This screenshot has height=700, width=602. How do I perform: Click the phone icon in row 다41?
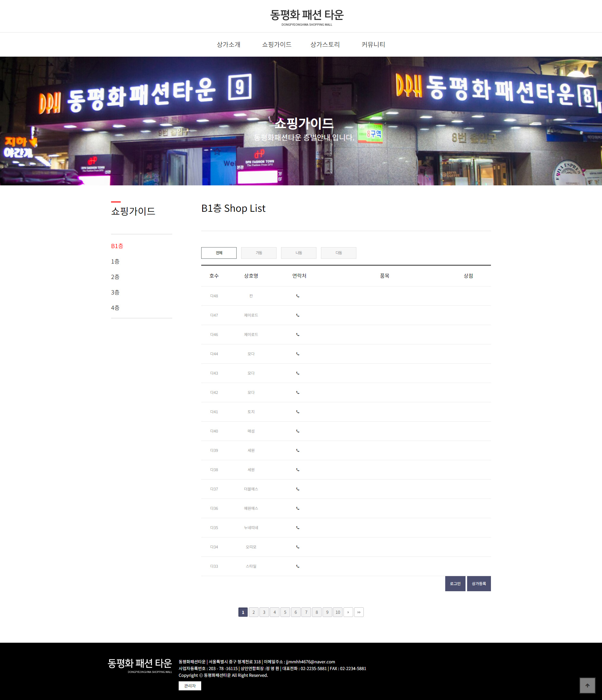coord(298,412)
